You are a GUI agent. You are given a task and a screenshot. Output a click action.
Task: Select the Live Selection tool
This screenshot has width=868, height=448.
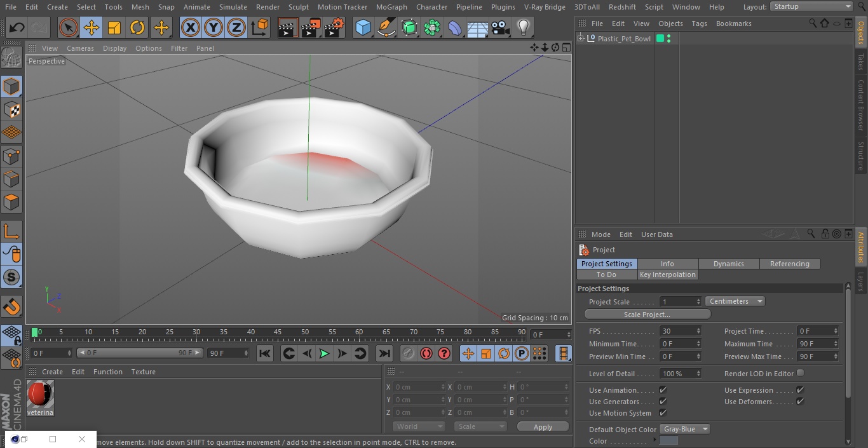(69, 27)
